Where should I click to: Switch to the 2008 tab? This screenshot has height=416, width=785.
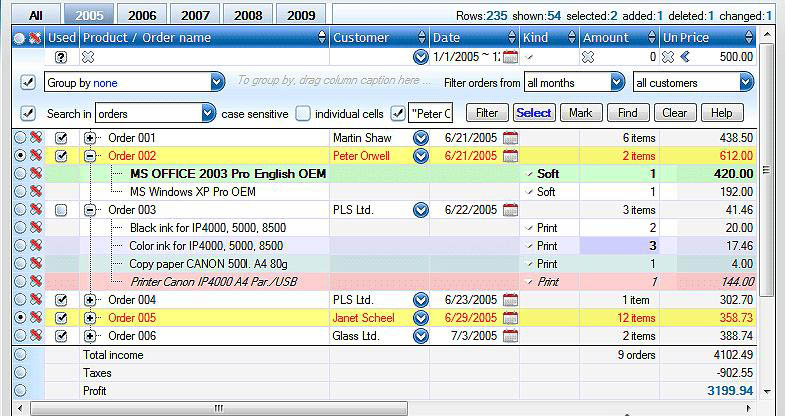pos(248,15)
